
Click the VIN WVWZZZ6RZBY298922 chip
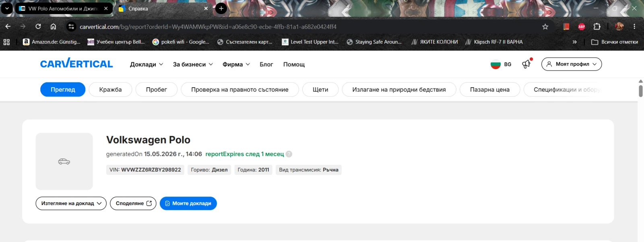click(145, 170)
